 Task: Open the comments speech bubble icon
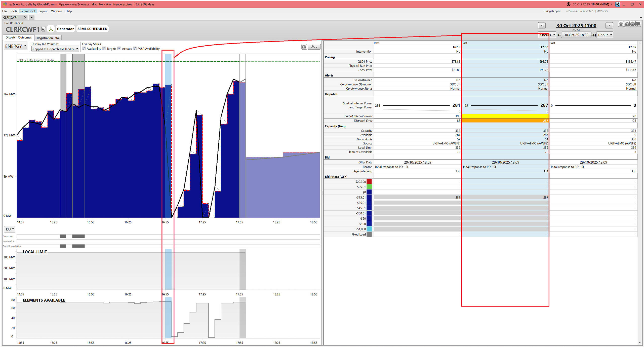click(x=638, y=24)
